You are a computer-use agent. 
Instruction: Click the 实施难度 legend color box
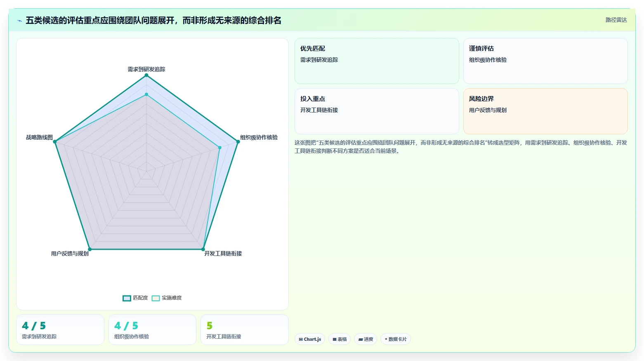(156, 298)
